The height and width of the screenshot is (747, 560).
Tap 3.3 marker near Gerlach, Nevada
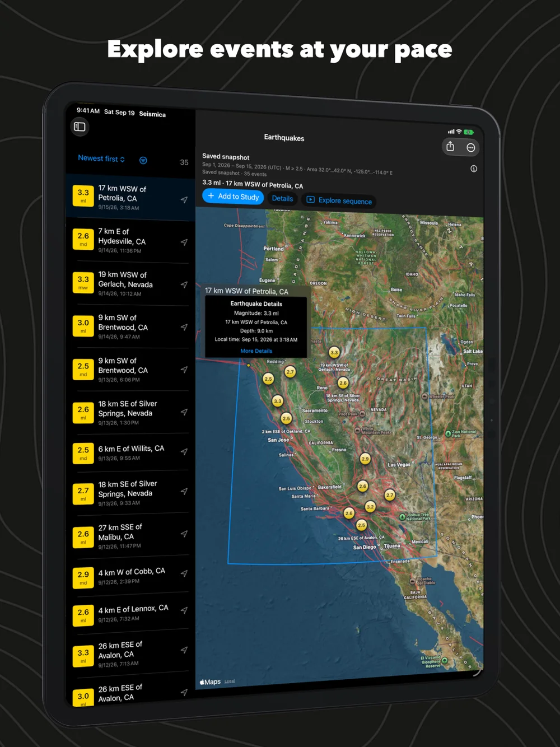334,352
